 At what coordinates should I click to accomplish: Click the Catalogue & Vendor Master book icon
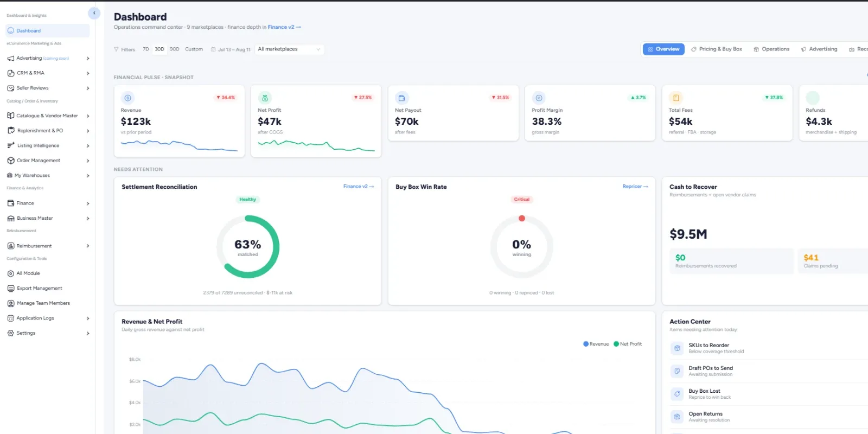click(x=11, y=116)
